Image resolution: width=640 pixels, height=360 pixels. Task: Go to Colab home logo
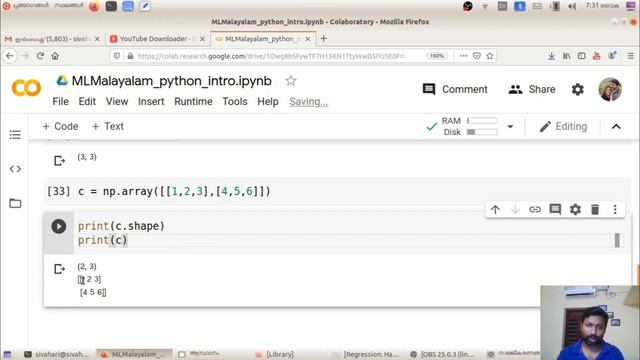(x=27, y=88)
